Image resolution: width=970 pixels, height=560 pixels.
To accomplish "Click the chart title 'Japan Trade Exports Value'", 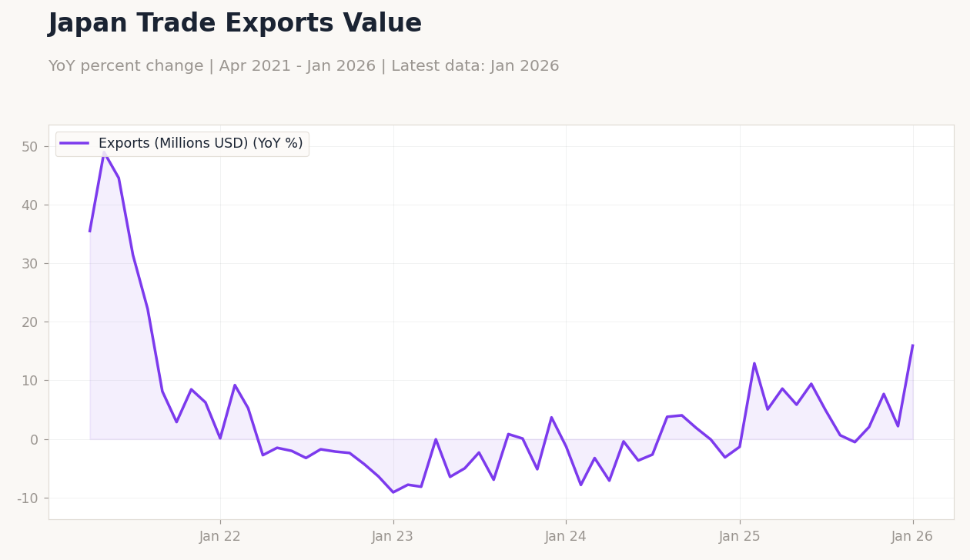I will click(x=235, y=24).
